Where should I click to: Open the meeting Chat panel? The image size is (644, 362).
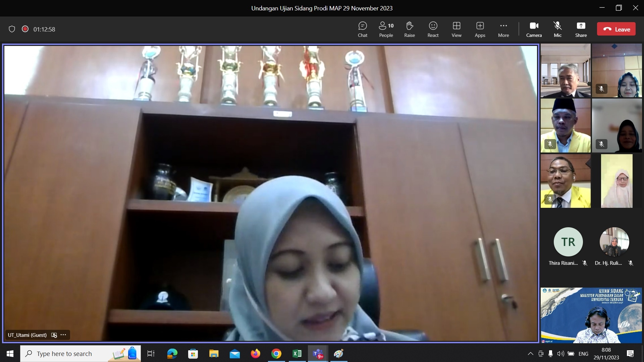(x=363, y=29)
